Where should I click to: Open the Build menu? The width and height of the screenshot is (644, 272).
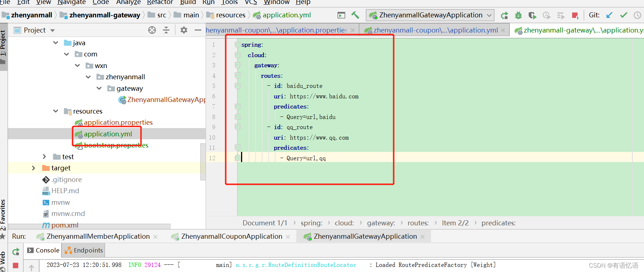pos(188,2)
